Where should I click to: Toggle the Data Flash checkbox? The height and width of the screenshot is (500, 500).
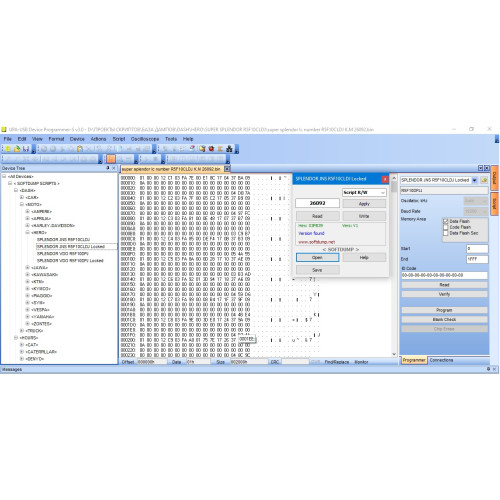pyautogui.click(x=445, y=221)
